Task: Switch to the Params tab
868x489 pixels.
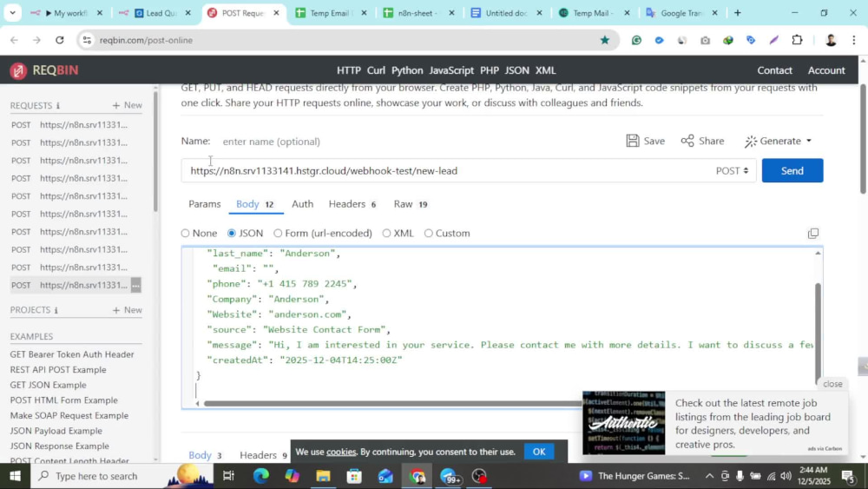Action: pyautogui.click(x=204, y=204)
